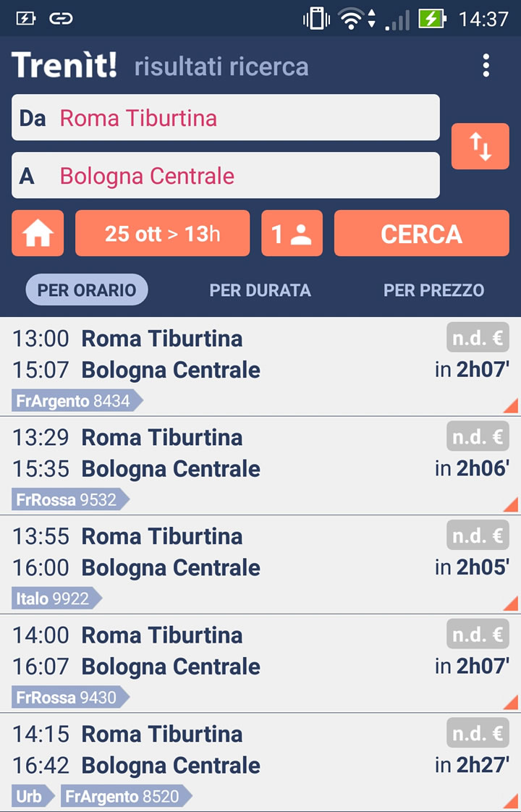The image size is (521, 812).
Task: Sort results PER PREZZO
Action: 433,290
